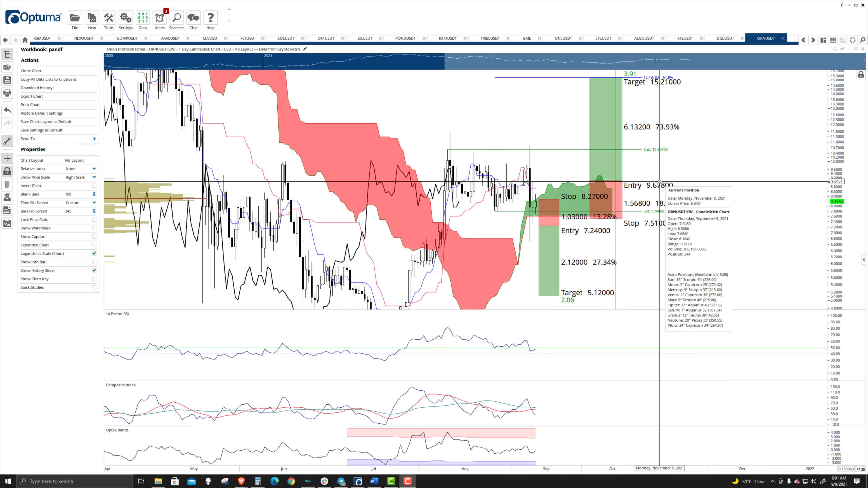
Task: Click the Tools wrench icon
Action: tap(108, 18)
